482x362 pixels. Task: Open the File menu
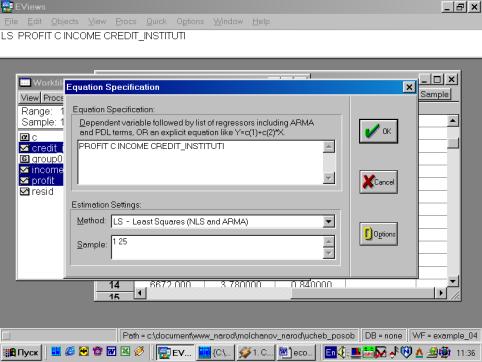[x=11, y=21]
